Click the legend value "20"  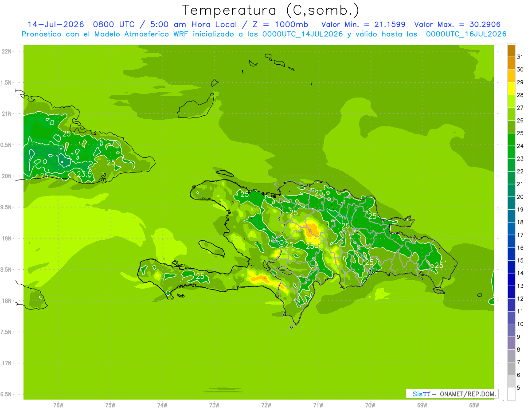pos(520,197)
